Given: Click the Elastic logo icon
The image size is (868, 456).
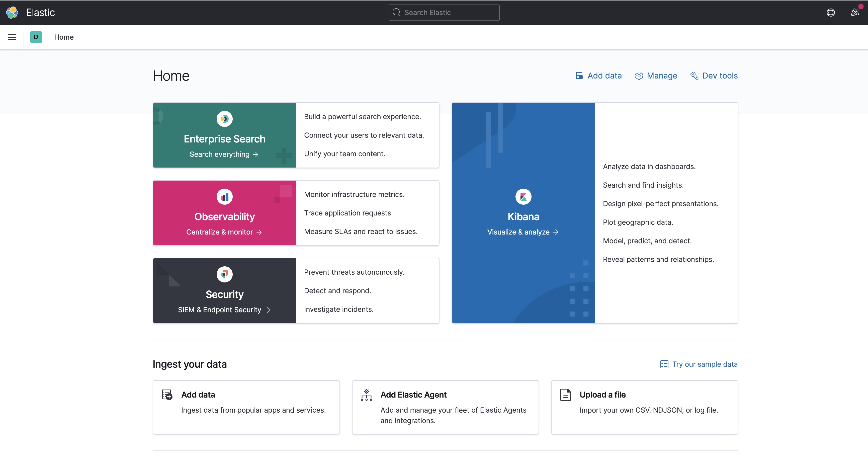Looking at the screenshot, I should pyautogui.click(x=12, y=13).
